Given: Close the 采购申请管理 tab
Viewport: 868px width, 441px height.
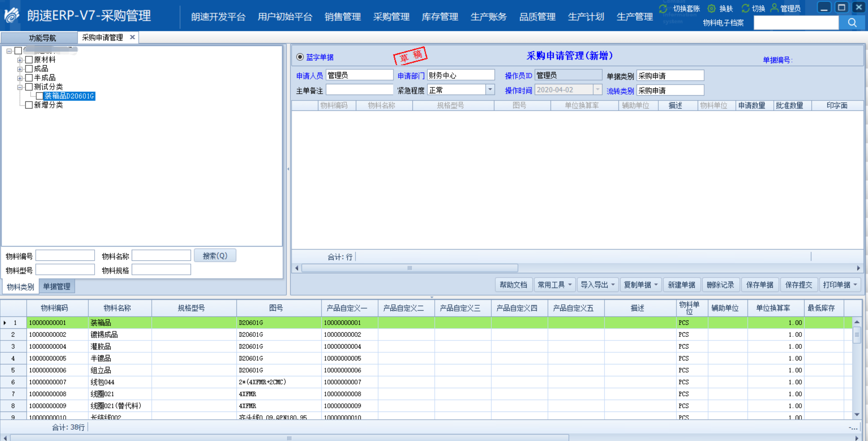Looking at the screenshot, I should [132, 37].
